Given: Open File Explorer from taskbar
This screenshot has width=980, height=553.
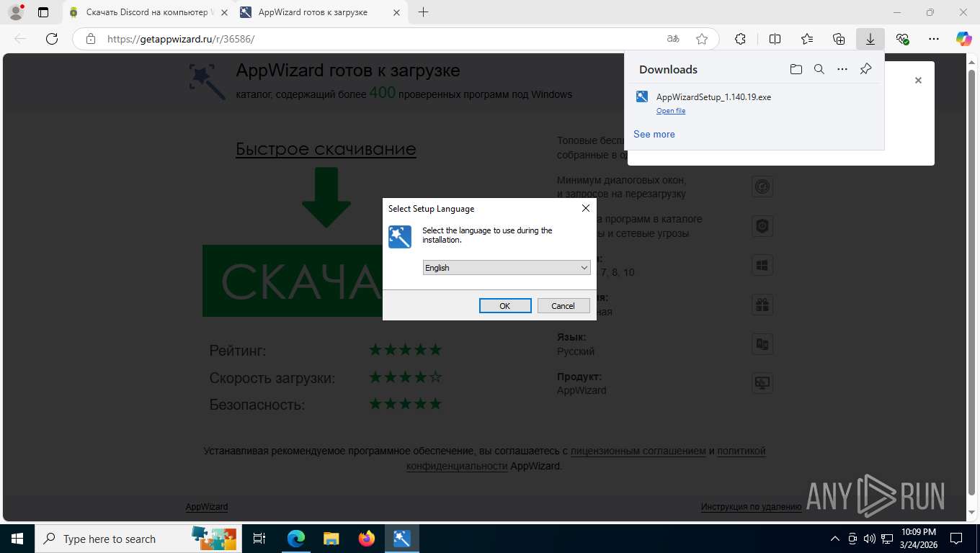Looking at the screenshot, I should pos(331,539).
